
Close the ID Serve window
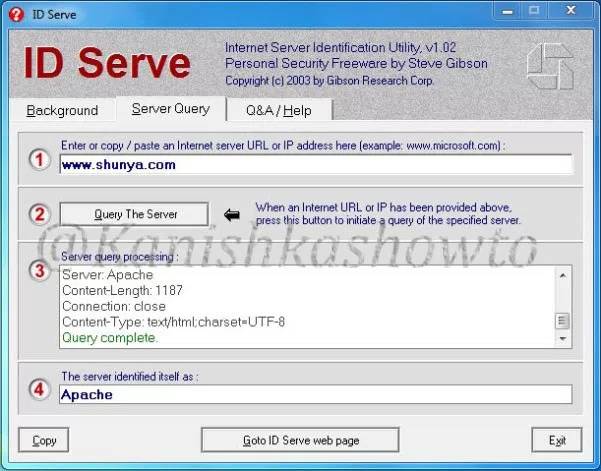coord(571,11)
